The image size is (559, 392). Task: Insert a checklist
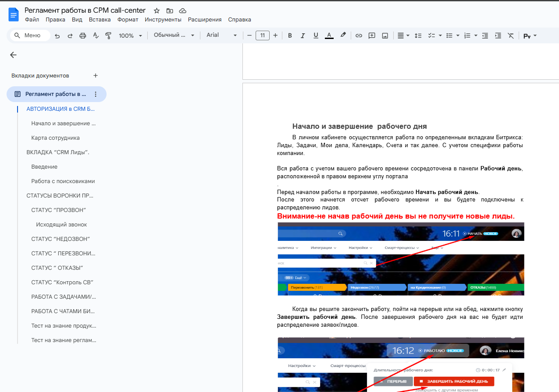coord(431,35)
